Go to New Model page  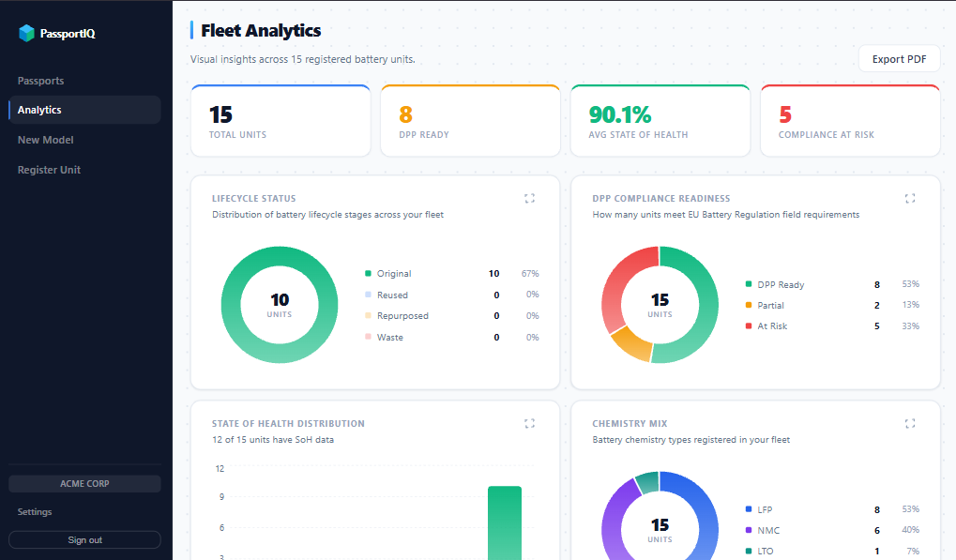84,140
